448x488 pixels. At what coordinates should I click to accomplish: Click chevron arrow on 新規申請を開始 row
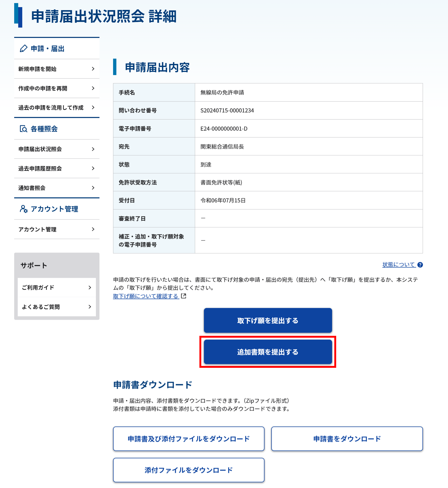coord(93,69)
